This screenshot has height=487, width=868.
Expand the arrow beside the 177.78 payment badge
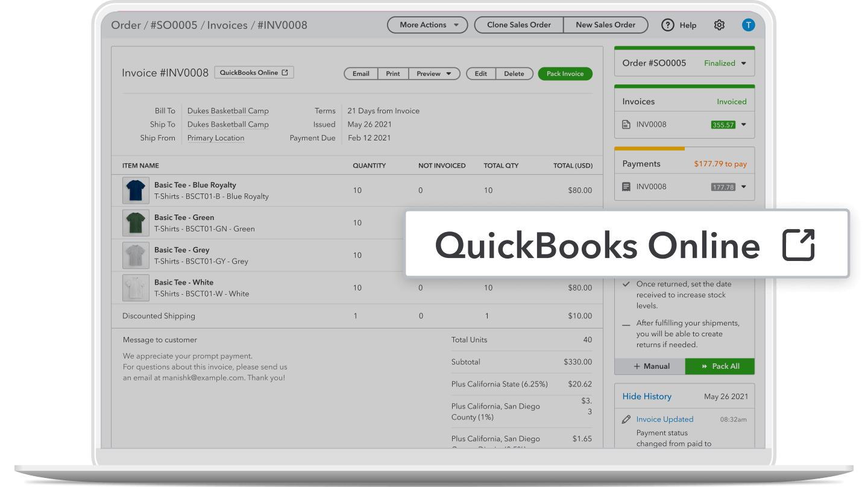tap(744, 187)
